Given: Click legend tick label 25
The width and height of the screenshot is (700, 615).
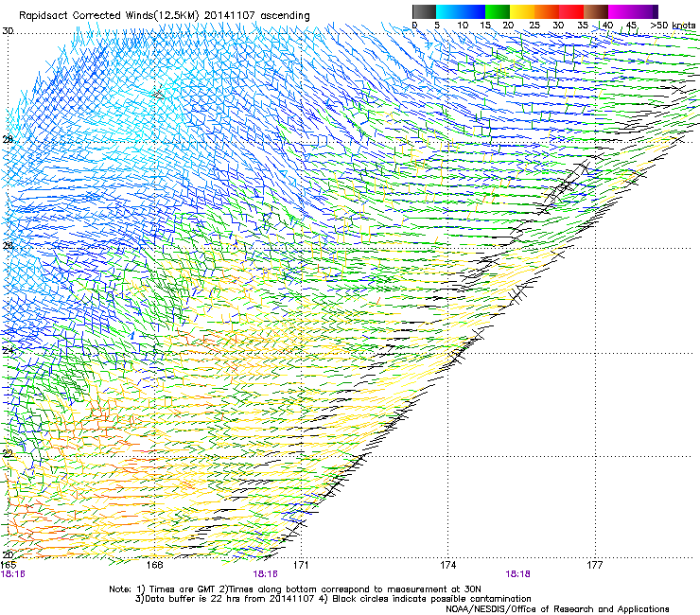Looking at the screenshot, I should click(x=534, y=26).
